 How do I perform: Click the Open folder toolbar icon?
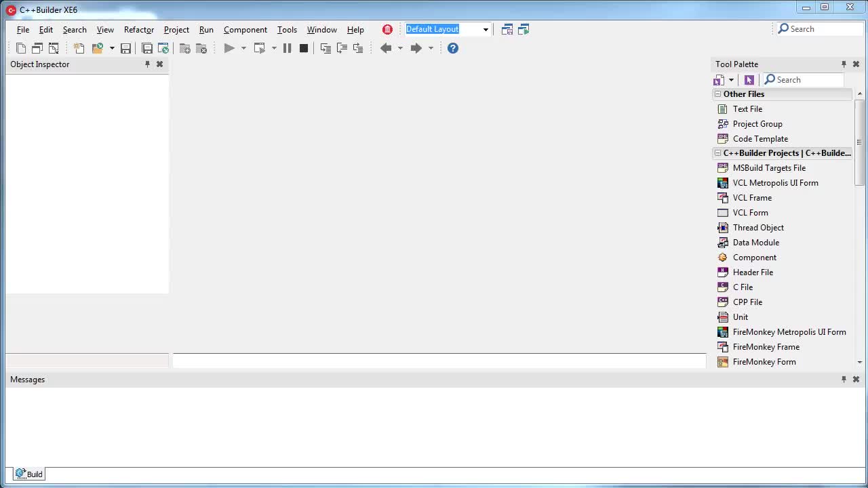pyautogui.click(x=98, y=48)
